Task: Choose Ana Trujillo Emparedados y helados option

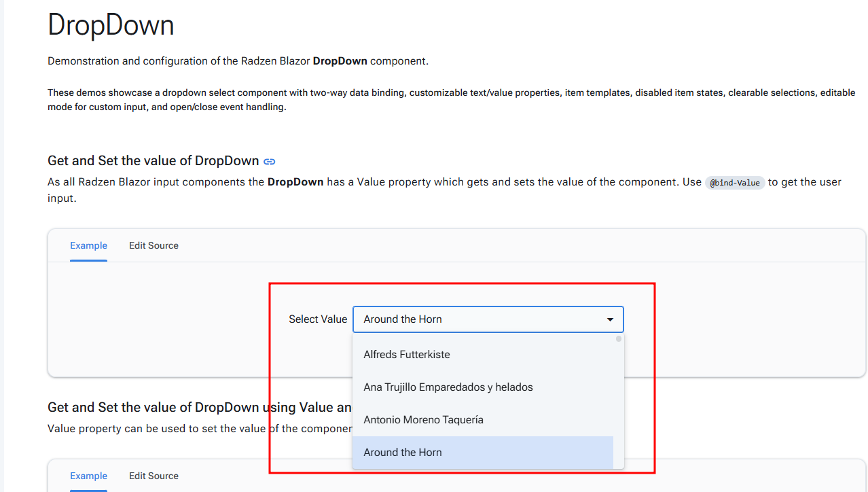Action: [448, 387]
